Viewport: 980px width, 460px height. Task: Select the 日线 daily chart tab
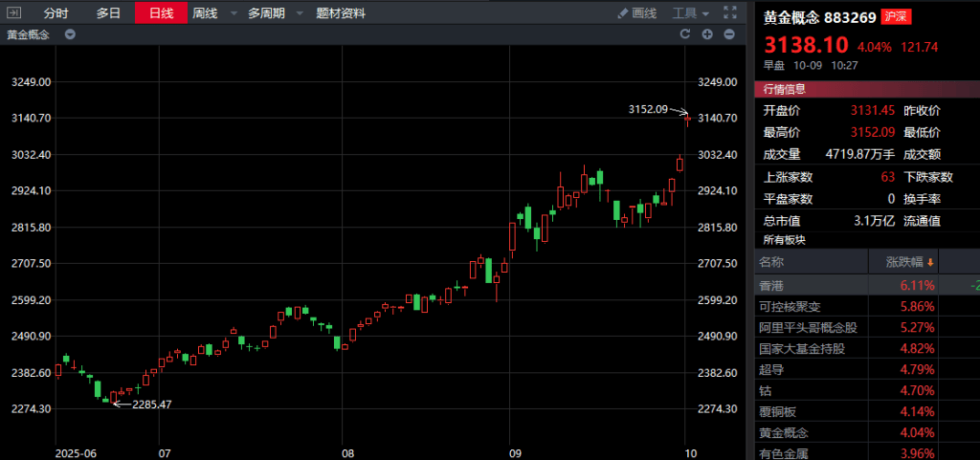161,13
